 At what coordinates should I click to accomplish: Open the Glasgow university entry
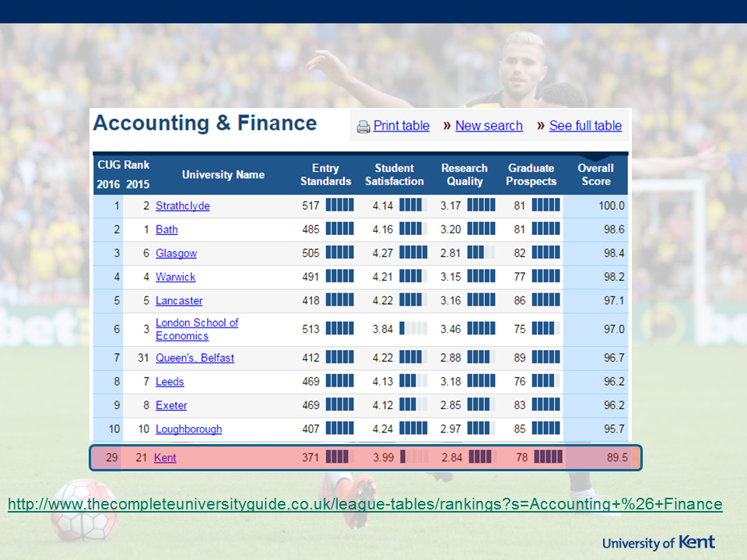tap(176, 254)
